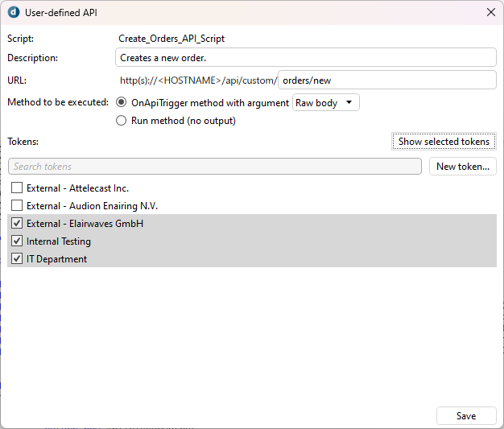Click the Tokens: label
Screen dimensions: 504x429
[23, 142]
